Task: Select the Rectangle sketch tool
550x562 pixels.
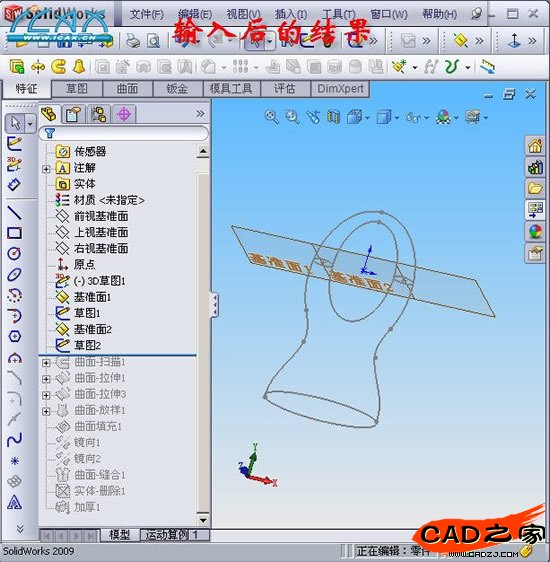Action: coord(14,233)
